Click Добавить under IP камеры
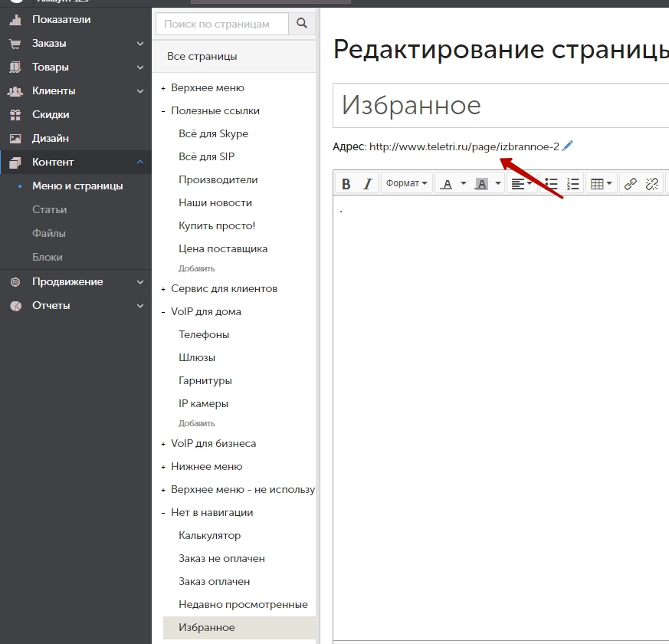Viewport: 669px width, 644px height. click(x=197, y=423)
